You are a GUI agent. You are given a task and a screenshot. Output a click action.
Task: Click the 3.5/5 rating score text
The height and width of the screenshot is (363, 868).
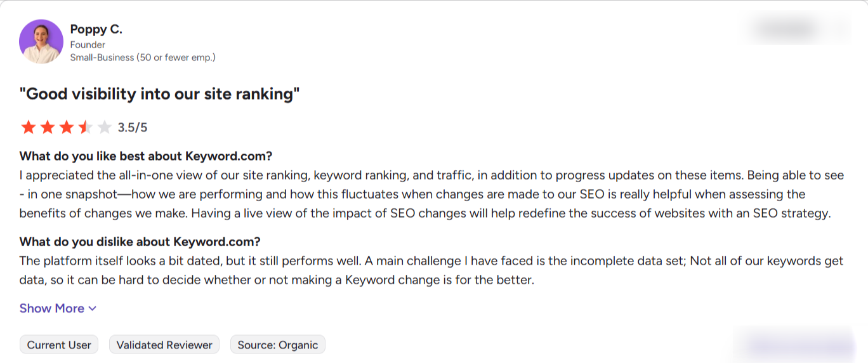tap(133, 128)
